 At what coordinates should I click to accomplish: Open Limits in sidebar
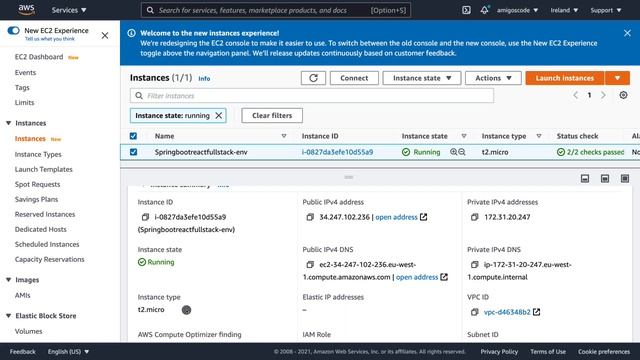(24, 102)
